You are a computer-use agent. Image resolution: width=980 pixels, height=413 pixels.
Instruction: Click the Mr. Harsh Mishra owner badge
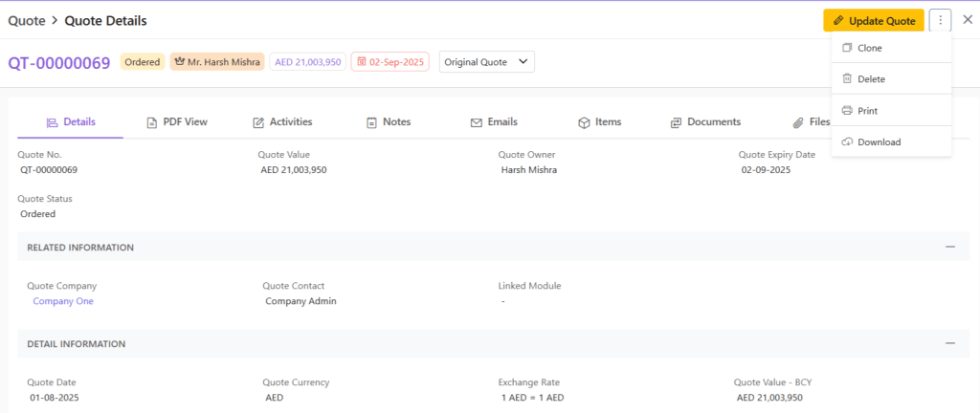[216, 62]
